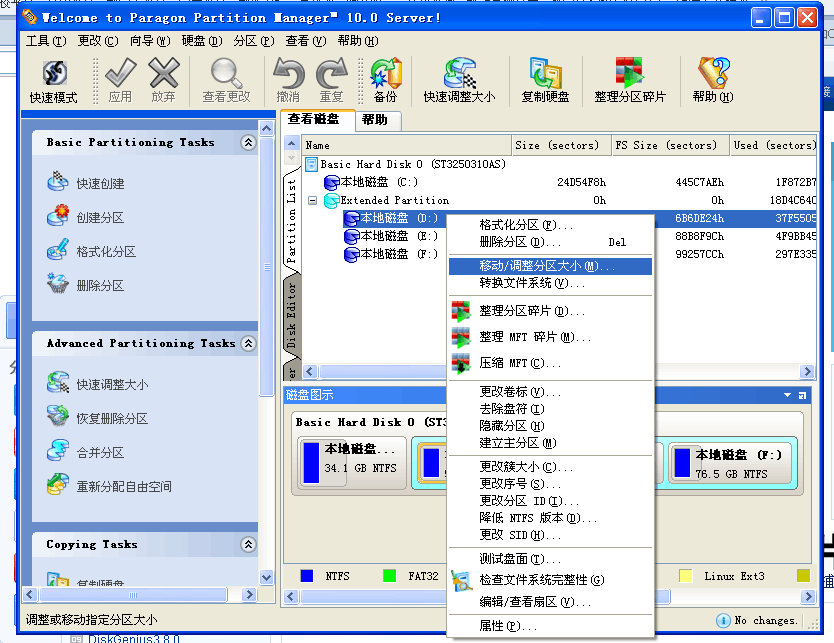This screenshot has height=643, width=834.
Task: Open the 硬盘(D) menu
Action: 202,41
